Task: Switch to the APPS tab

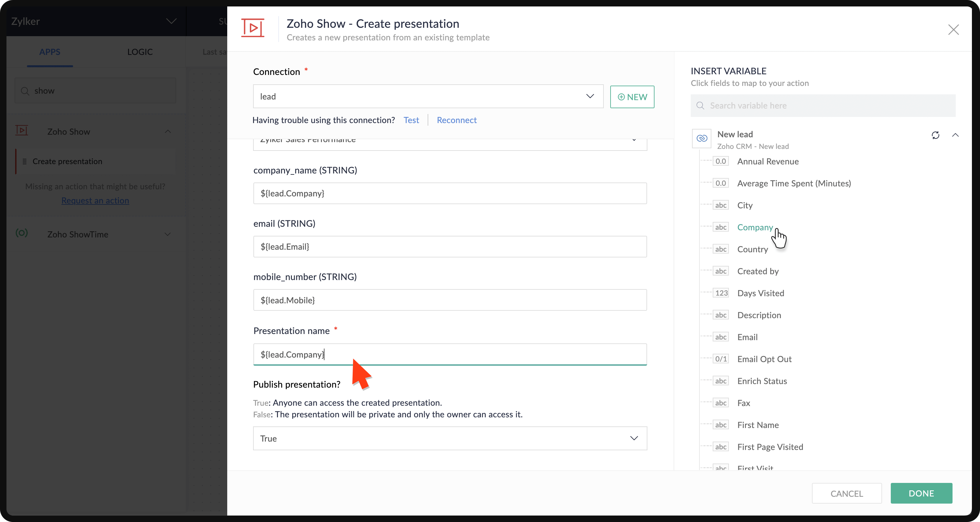Action: (x=49, y=52)
